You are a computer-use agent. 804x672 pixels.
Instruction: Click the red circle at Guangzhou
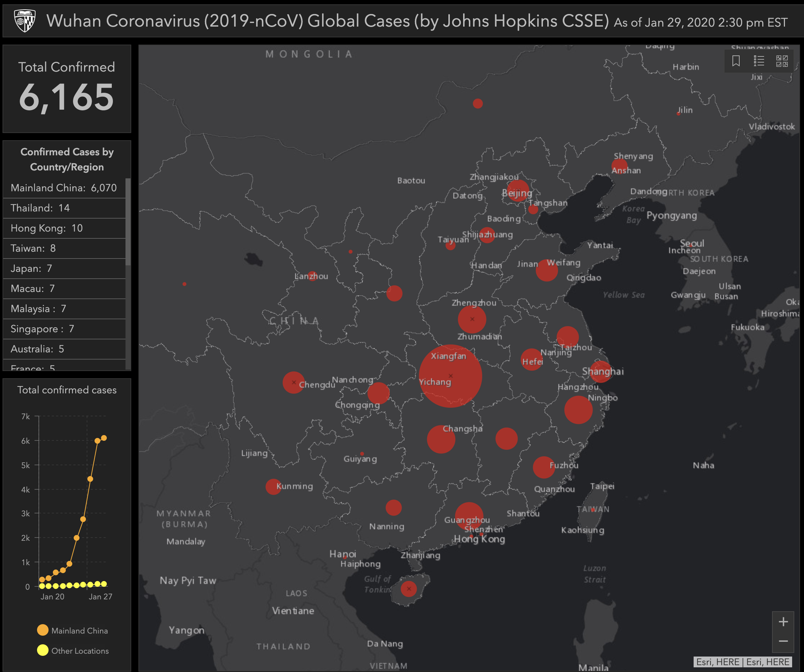[x=469, y=516]
